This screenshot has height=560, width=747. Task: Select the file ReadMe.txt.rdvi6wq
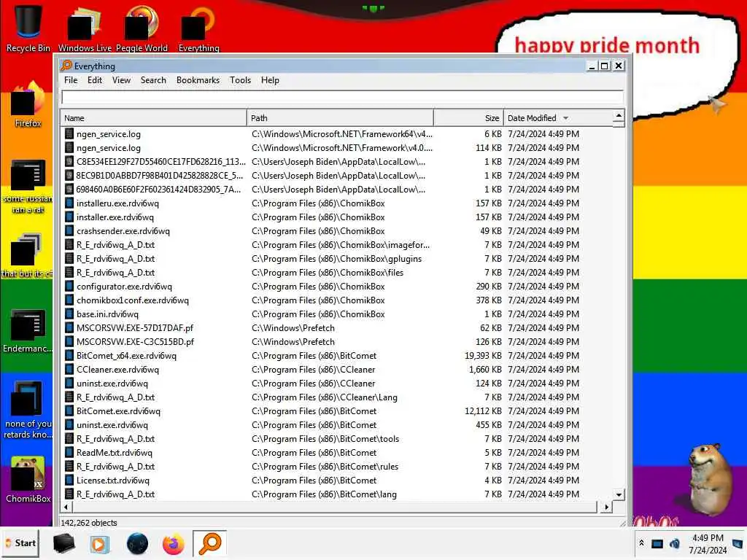coord(115,453)
